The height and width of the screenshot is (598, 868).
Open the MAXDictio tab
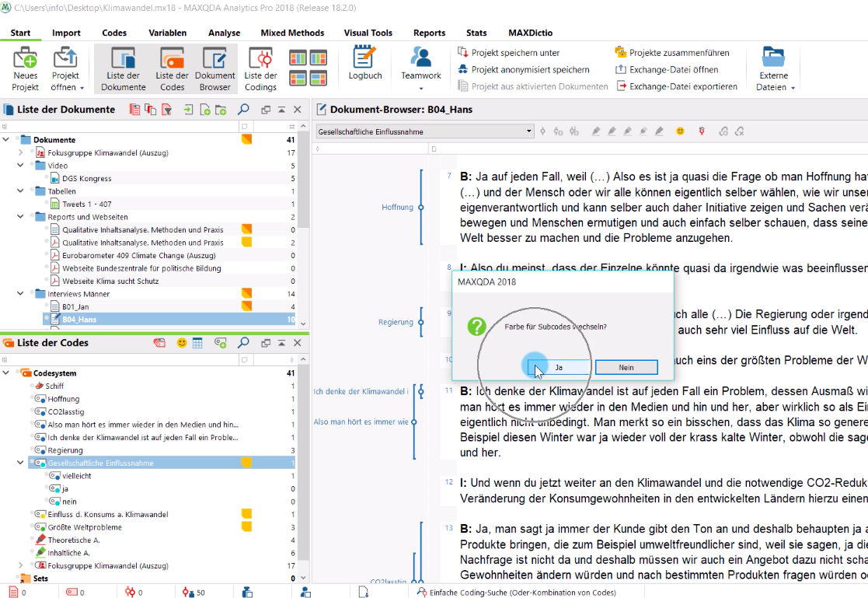(x=530, y=33)
